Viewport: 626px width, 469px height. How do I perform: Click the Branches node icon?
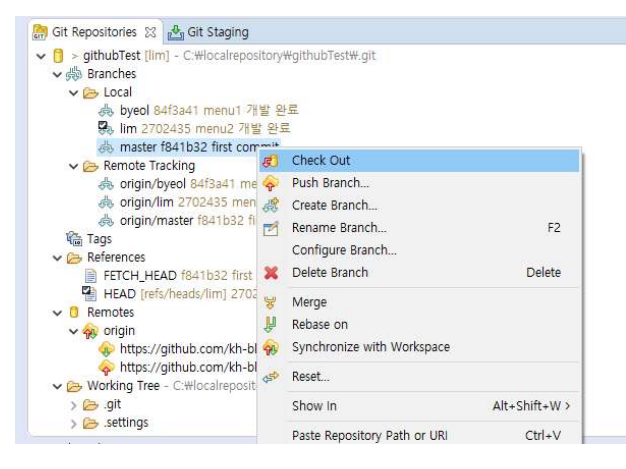coord(74,74)
